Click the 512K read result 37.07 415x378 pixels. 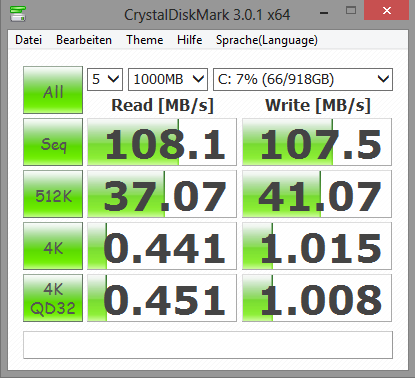pyautogui.click(x=162, y=194)
